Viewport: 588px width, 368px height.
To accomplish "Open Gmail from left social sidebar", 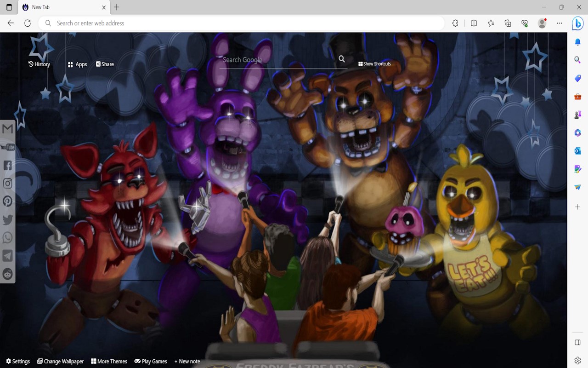I will [7, 129].
